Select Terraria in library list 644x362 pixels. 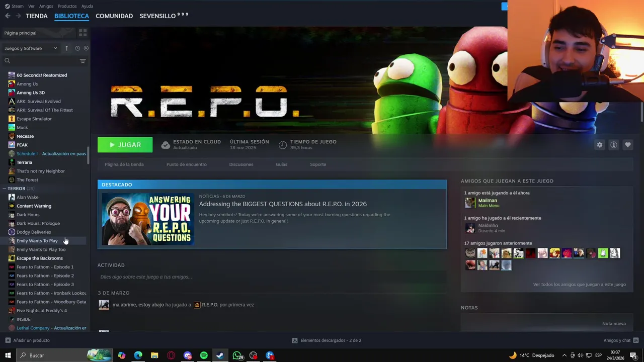click(24, 162)
